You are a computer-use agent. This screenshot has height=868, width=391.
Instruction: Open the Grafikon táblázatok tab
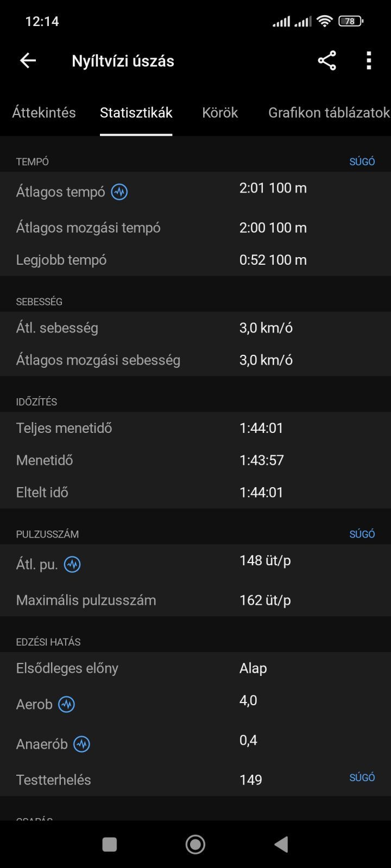(x=329, y=112)
